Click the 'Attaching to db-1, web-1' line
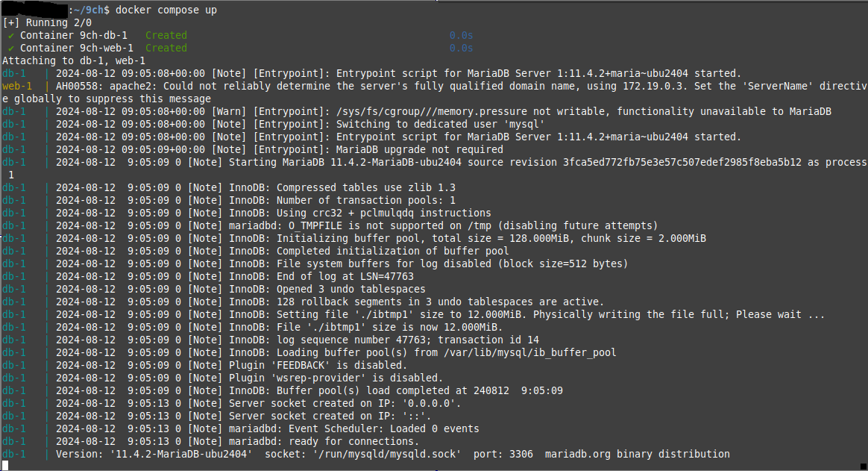This screenshot has height=471, width=868. (74, 61)
